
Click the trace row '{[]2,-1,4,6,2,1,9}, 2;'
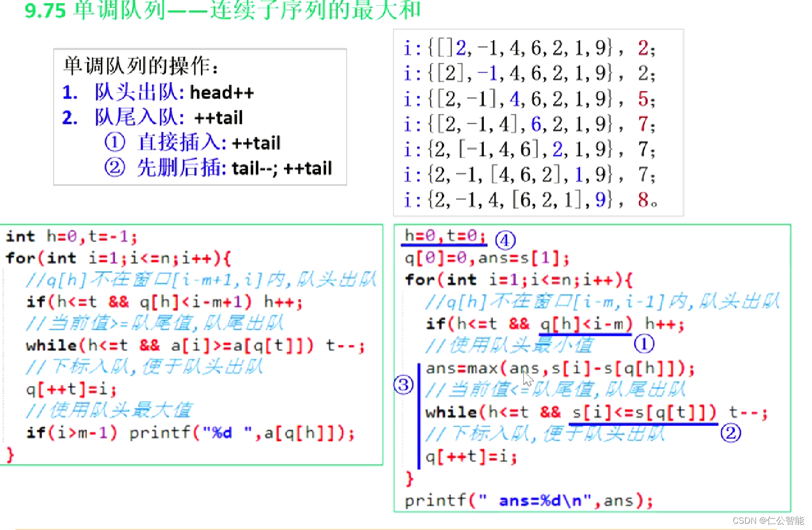pos(529,48)
